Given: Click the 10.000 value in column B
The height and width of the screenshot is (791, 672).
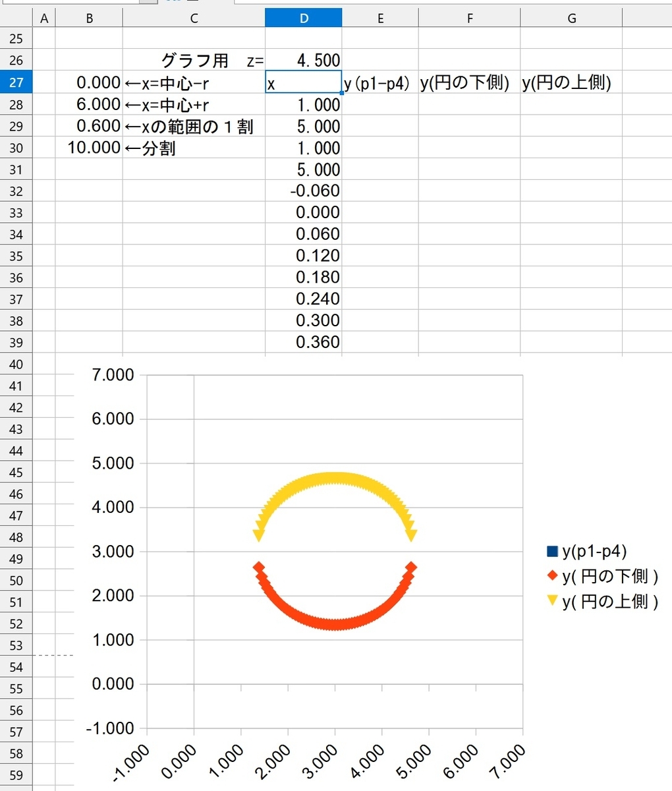Looking at the screenshot, I should click(x=89, y=148).
